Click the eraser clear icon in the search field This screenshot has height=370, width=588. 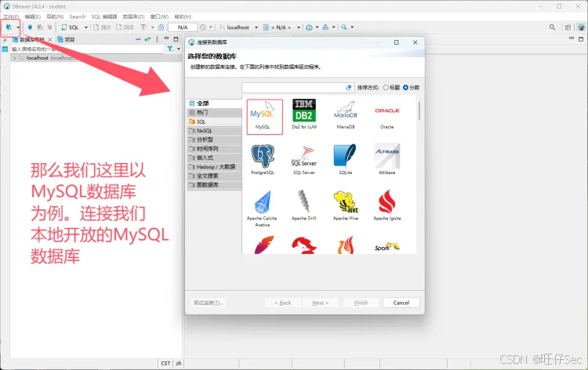[348, 87]
